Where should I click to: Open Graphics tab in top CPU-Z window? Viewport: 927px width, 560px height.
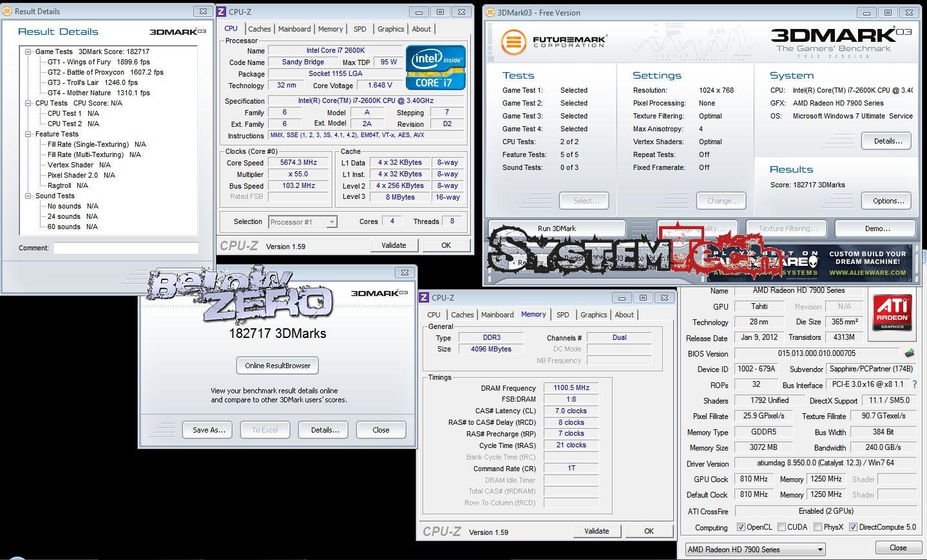click(391, 29)
